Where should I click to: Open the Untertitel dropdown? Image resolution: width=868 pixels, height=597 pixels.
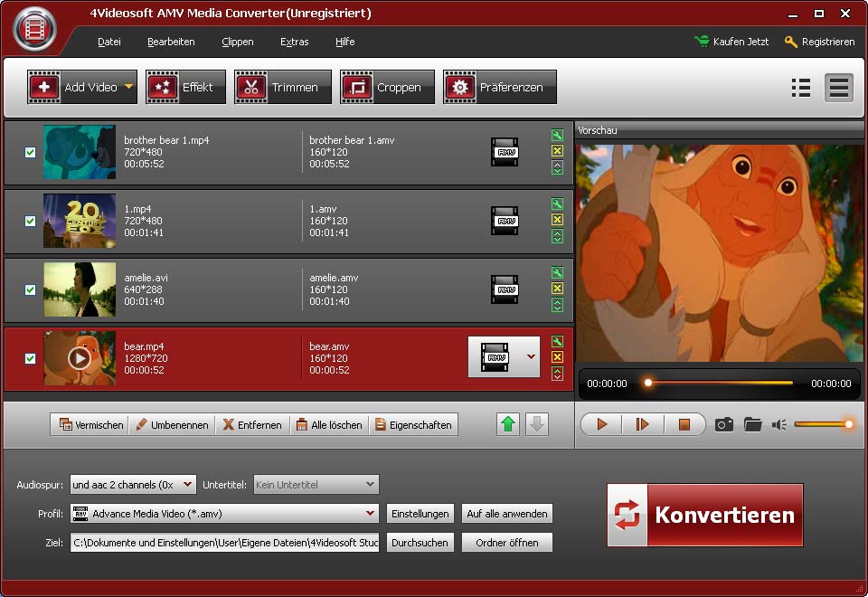point(316,485)
